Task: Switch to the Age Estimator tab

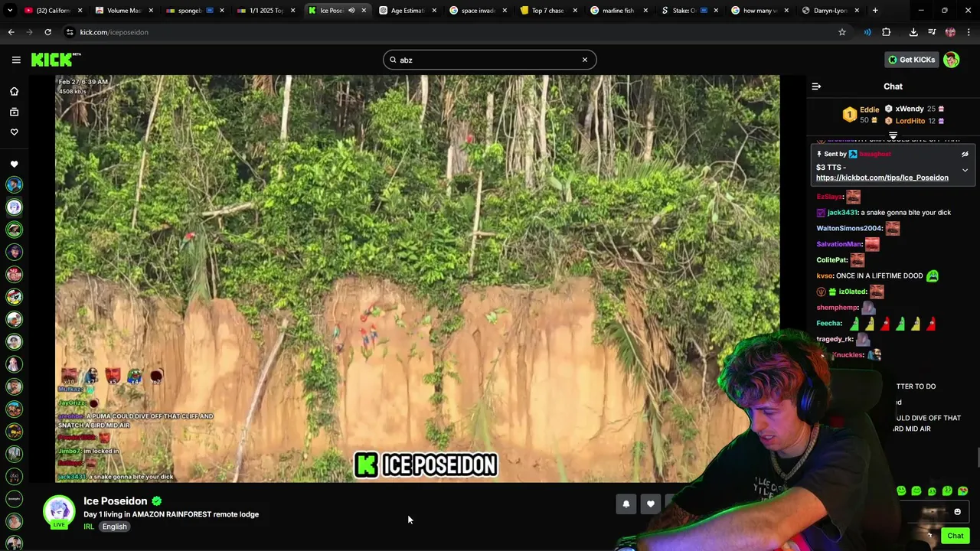Action: tap(406, 11)
